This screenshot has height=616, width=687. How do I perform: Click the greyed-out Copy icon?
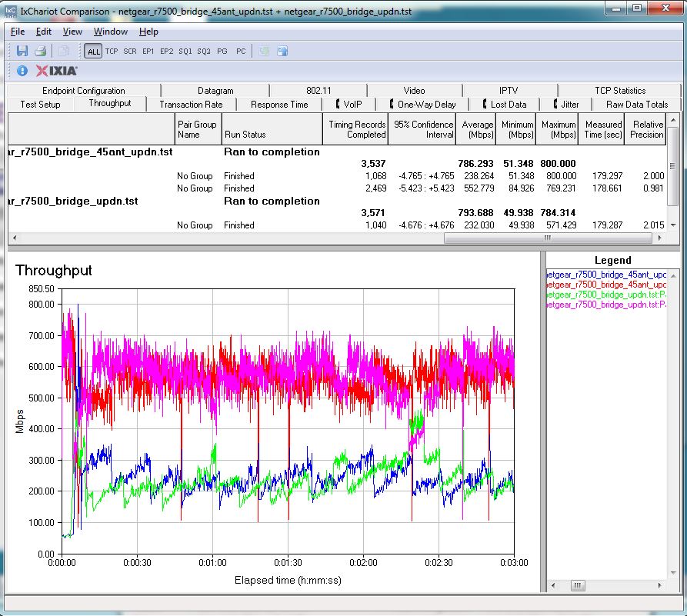64,51
